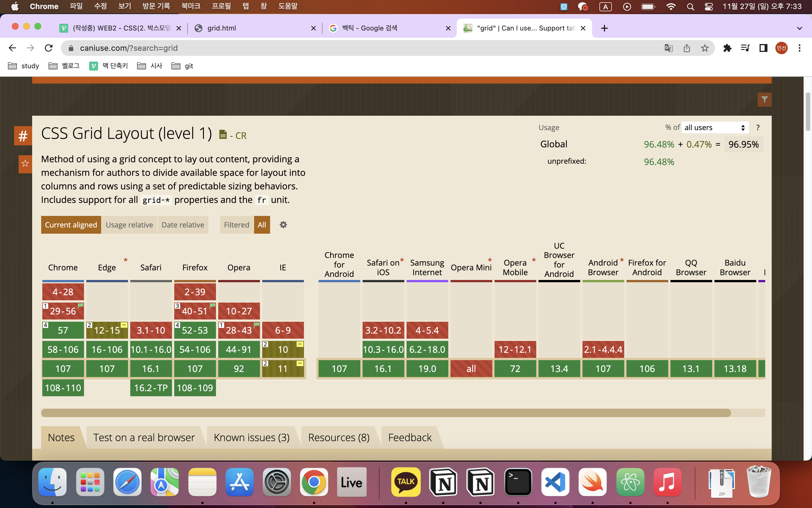Viewport: 812px width, 508px height.
Task: Click Opera Mini all cell
Action: (x=471, y=369)
